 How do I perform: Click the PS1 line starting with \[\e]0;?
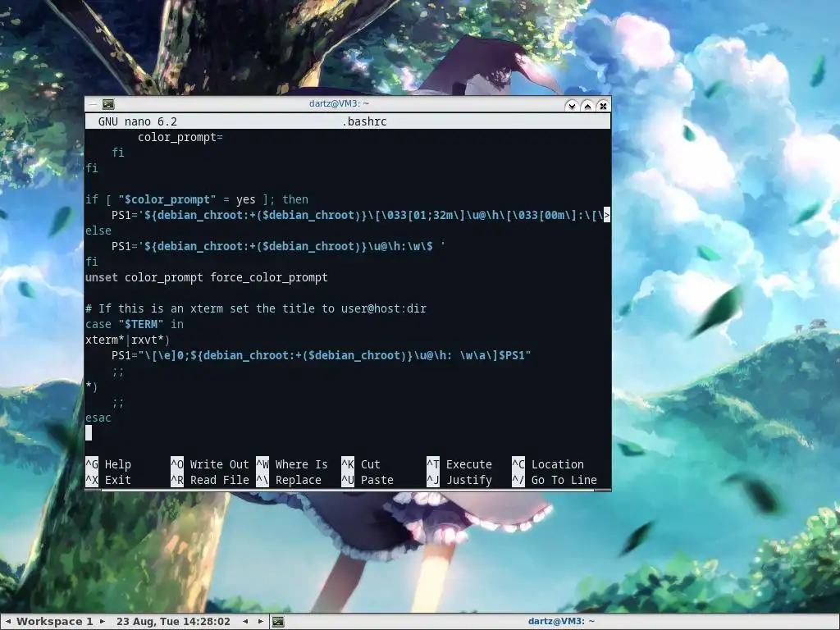(321, 355)
